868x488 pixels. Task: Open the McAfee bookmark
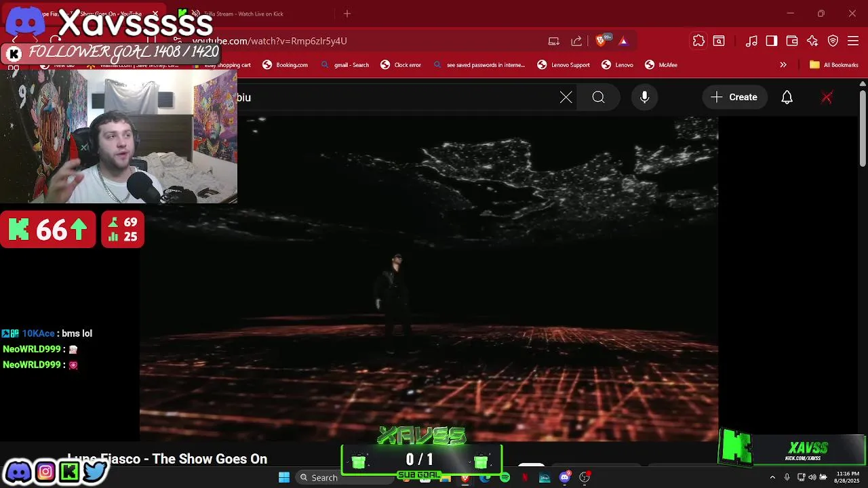point(661,65)
